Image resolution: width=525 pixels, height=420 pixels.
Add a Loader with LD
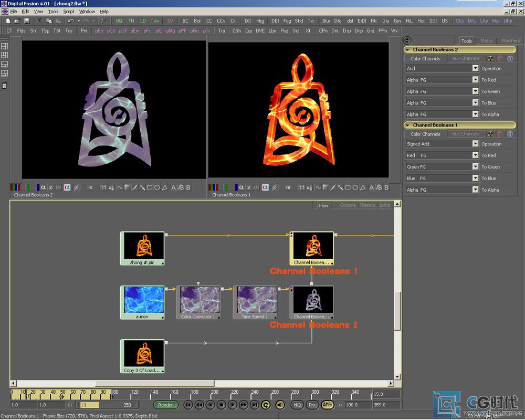click(143, 21)
